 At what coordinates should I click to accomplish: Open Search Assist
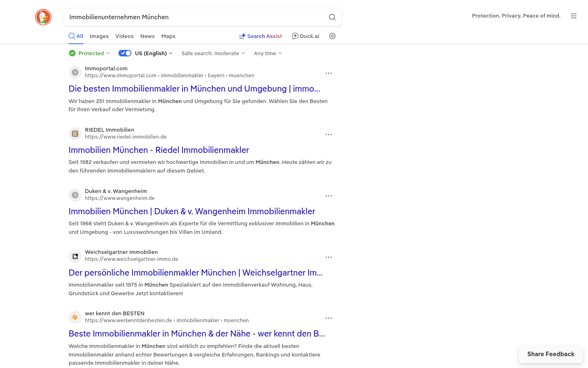(x=261, y=36)
